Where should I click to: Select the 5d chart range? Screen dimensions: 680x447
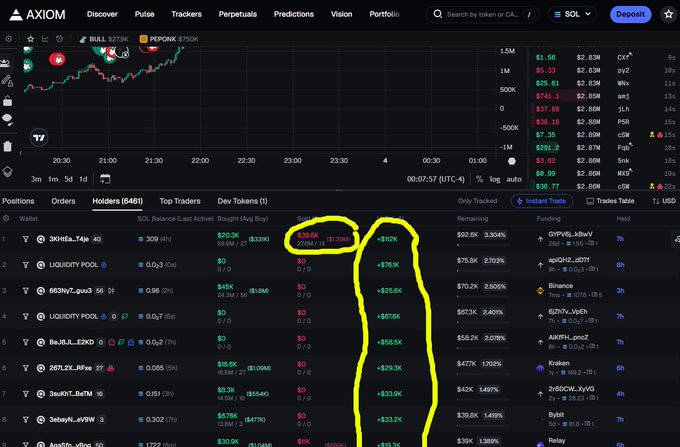pyautogui.click(x=69, y=179)
